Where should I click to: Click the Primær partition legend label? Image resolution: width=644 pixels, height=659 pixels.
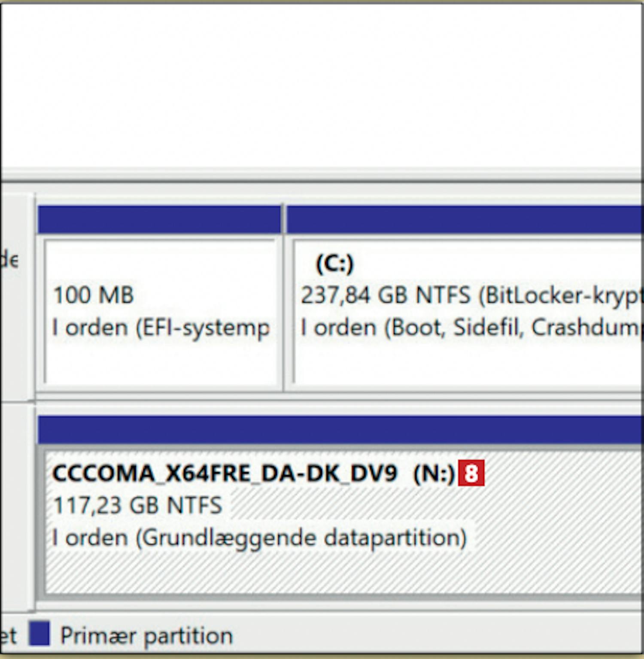146,636
